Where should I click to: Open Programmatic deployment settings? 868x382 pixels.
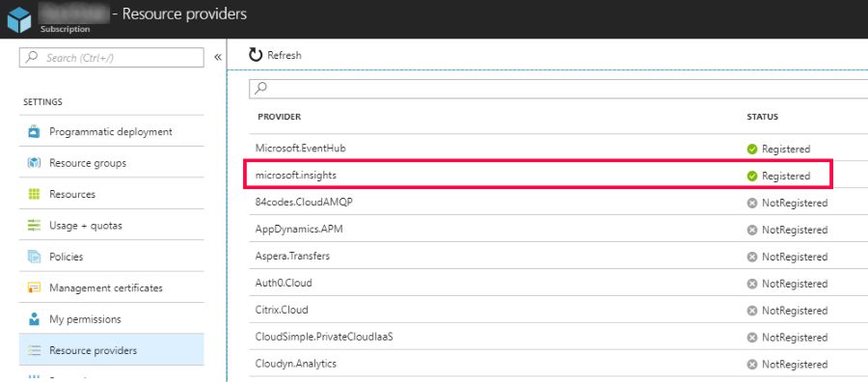[x=111, y=132]
